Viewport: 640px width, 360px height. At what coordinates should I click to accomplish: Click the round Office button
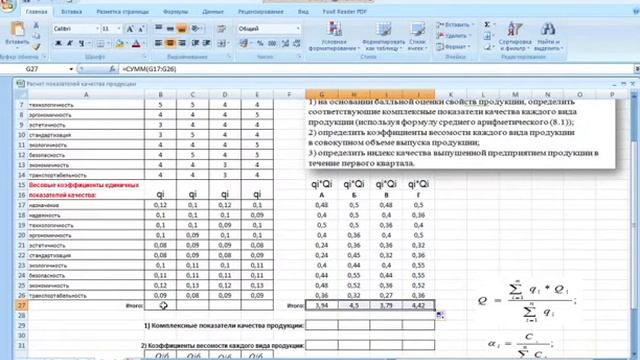pyautogui.click(x=7, y=6)
